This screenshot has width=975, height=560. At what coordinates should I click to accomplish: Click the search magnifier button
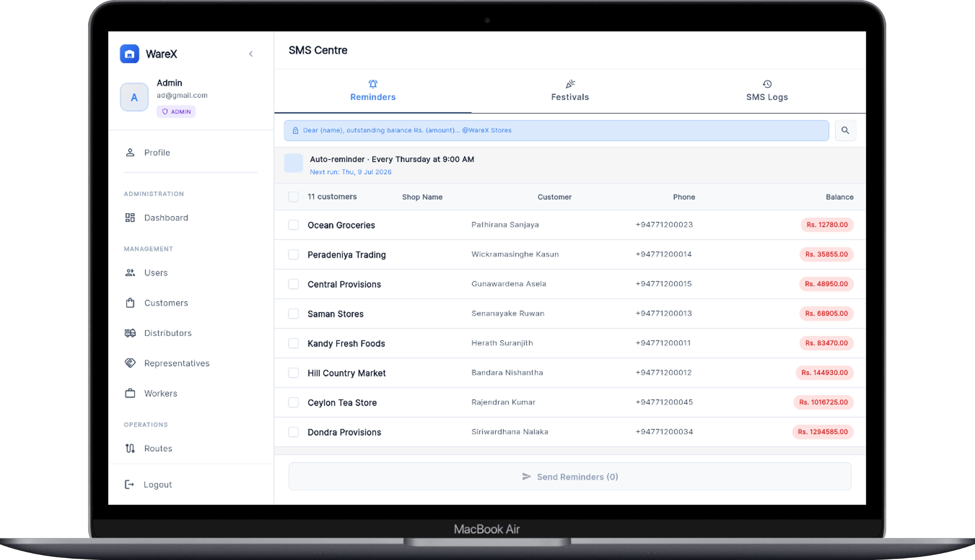[x=845, y=130]
